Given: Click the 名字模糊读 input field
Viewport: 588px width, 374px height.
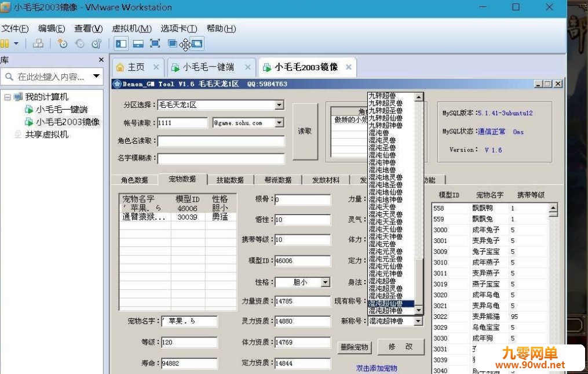Looking at the screenshot, I should pyautogui.click(x=221, y=158).
